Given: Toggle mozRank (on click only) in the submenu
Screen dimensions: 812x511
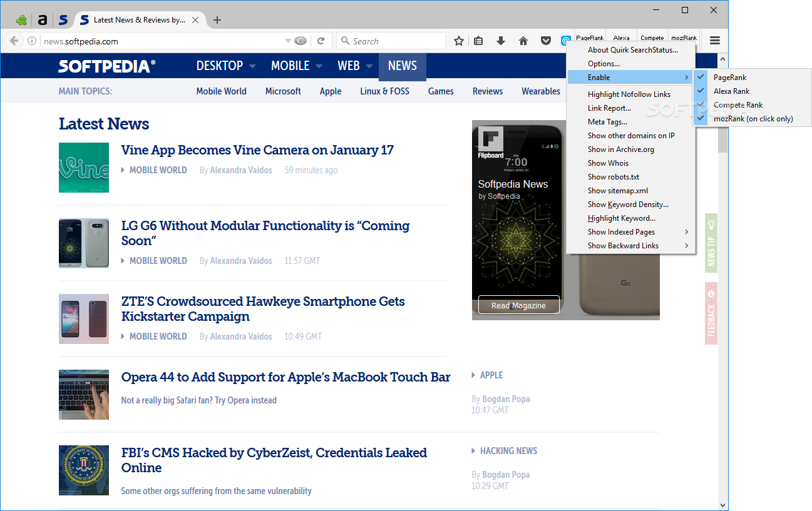Looking at the screenshot, I should click(x=753, y=119).
